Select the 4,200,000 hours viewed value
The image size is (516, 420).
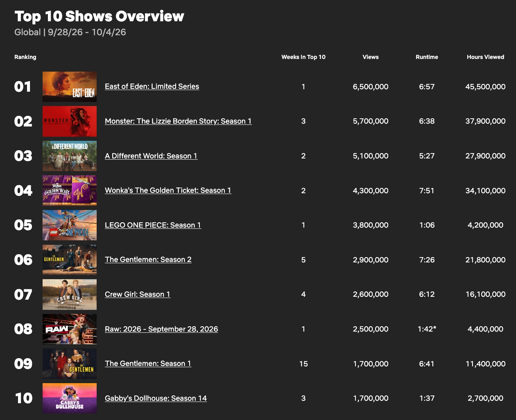point(485,225)
